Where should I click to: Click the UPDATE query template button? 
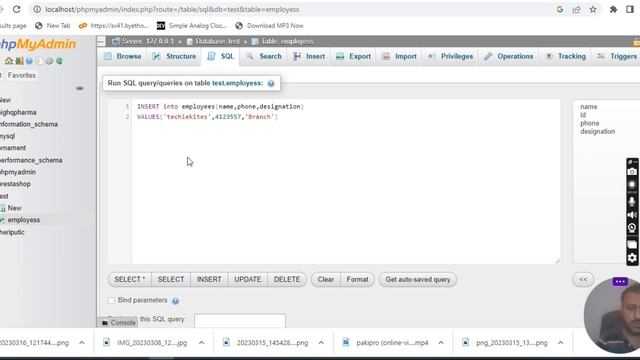click(247, 280)
